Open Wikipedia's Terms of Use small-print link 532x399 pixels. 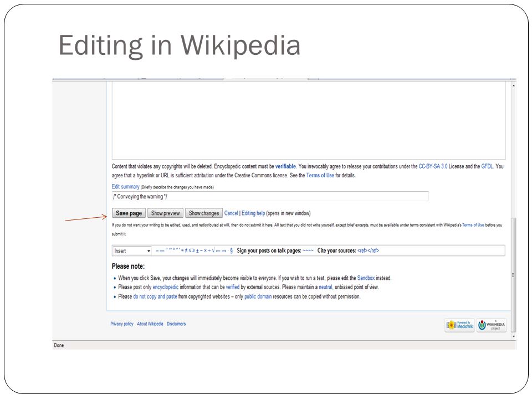click(x=473, y=225)
